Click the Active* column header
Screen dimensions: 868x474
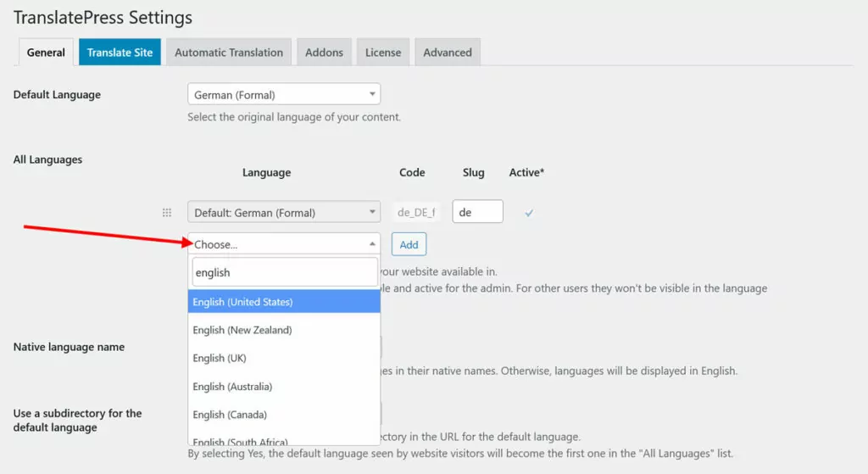[x=526, y=172]
